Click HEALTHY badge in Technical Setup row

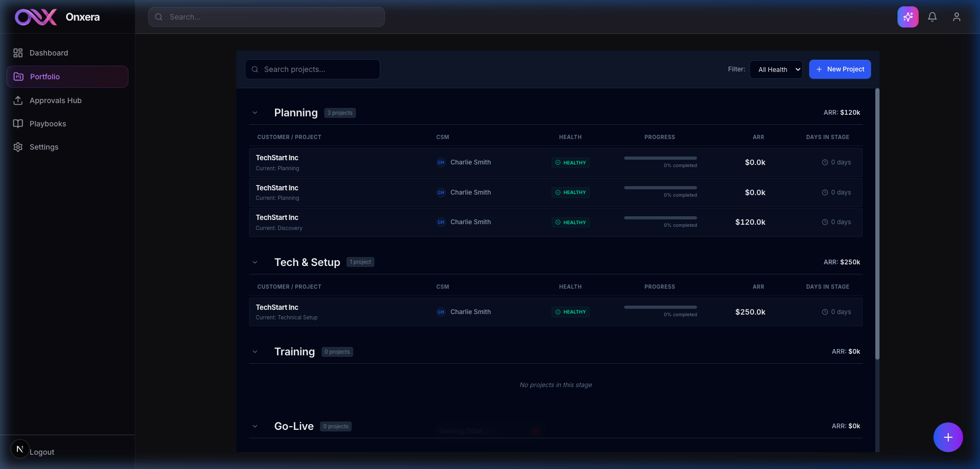(570, 312)
